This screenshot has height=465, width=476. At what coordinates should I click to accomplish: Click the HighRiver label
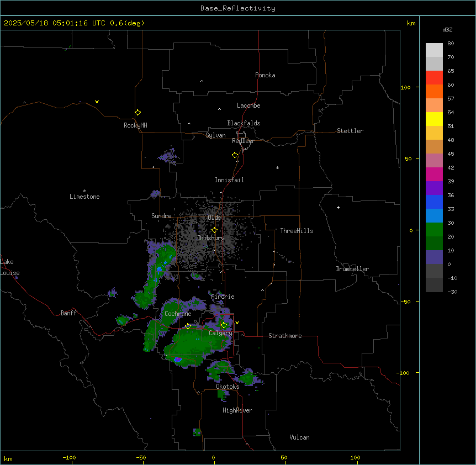pos(237,410)
